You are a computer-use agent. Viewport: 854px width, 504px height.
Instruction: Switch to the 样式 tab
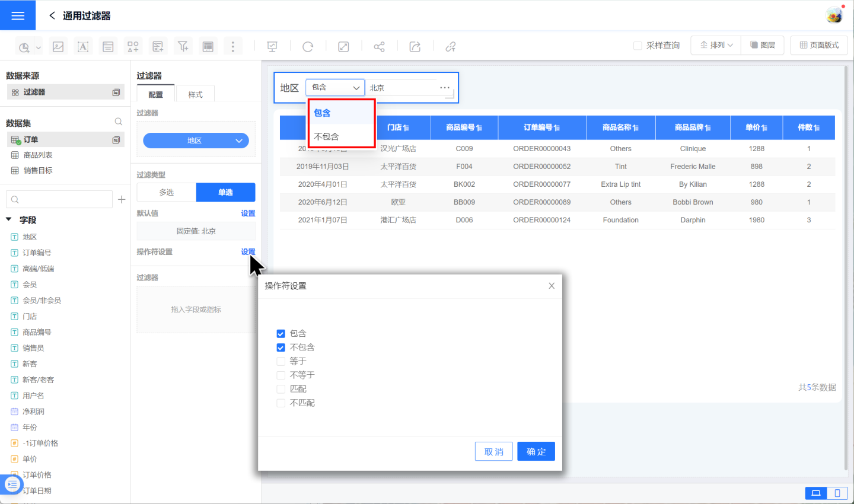click(x=195, y=94)
